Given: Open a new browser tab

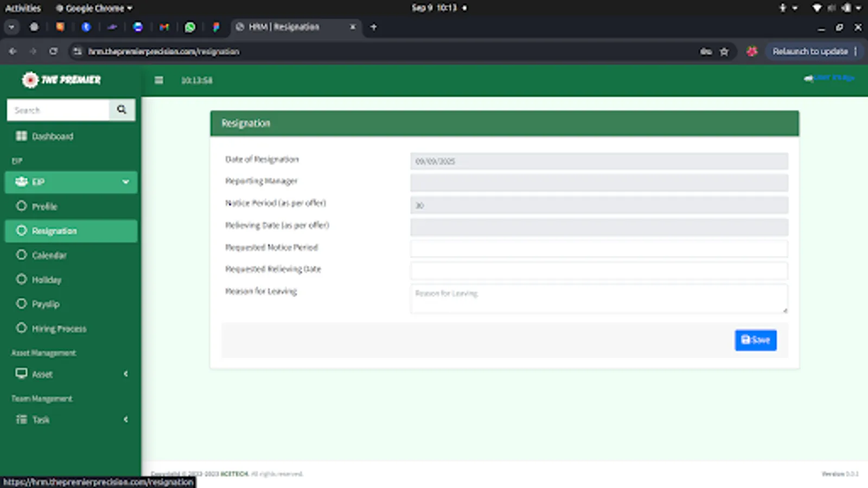Looking at the screenshot, I should click(x=373, y=27).
